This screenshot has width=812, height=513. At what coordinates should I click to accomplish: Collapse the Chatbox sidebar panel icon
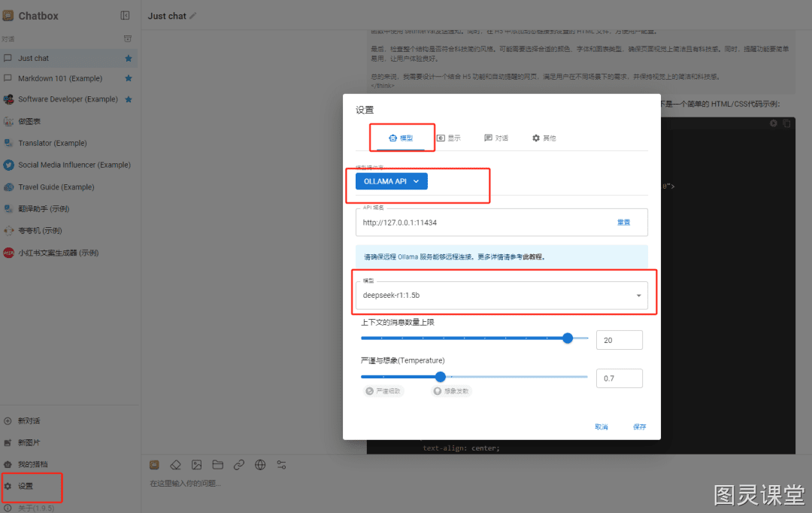[125, 16]
